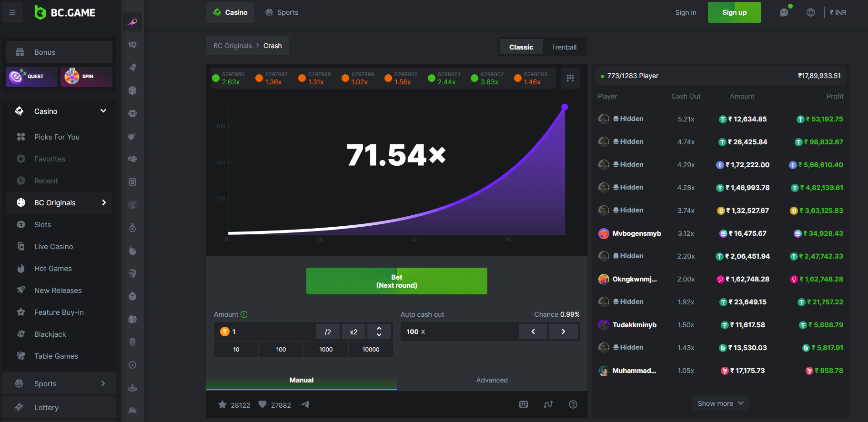This screenshot has height=422, width=868.
Task: Open New Releases in sidebar
Action: pyautogui.click(x=59, y=291)
